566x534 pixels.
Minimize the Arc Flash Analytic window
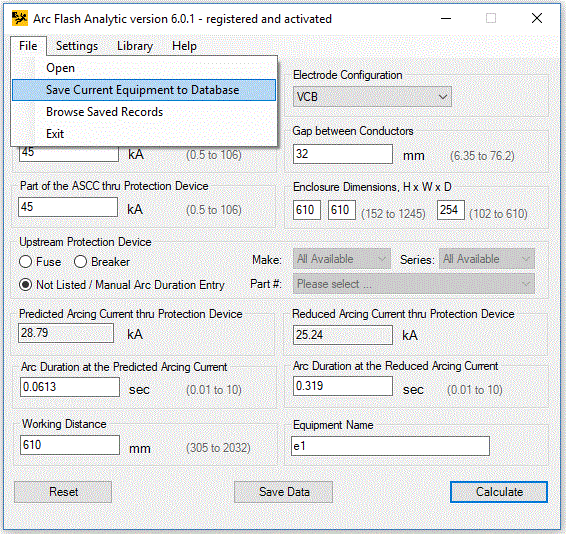[446, 18]
